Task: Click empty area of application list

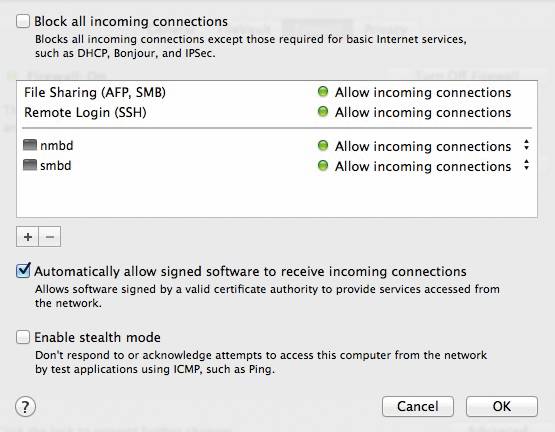Action: 277,196
